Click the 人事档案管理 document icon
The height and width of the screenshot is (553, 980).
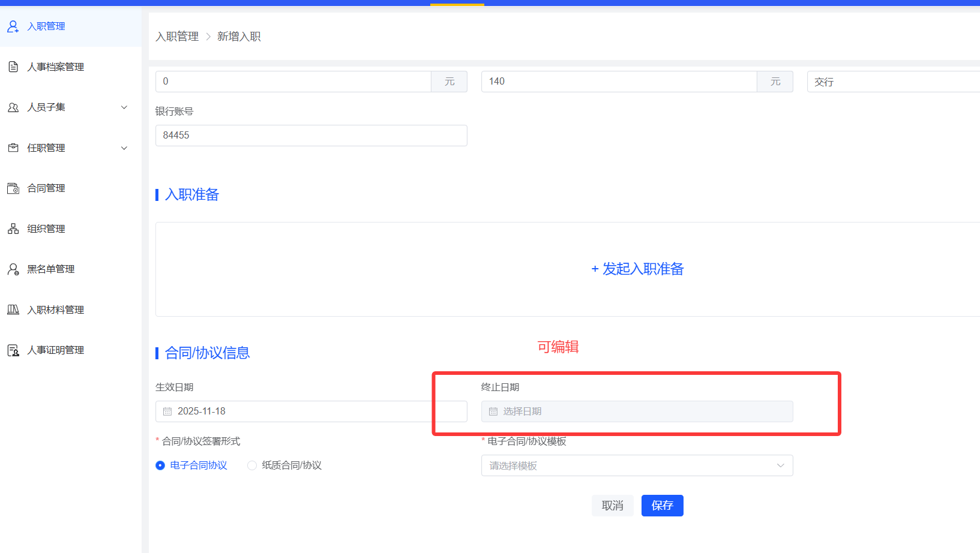pyautogui.click(x=13, y=67)
